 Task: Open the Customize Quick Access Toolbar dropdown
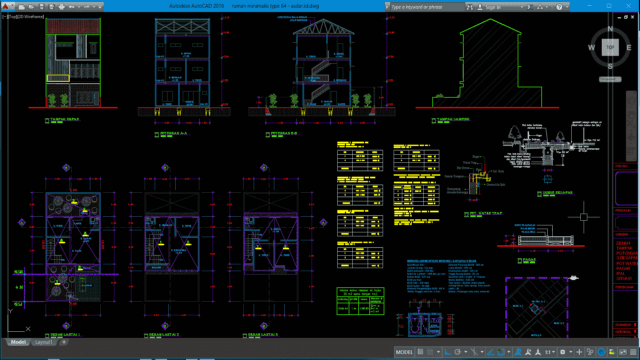pos(100,7)
